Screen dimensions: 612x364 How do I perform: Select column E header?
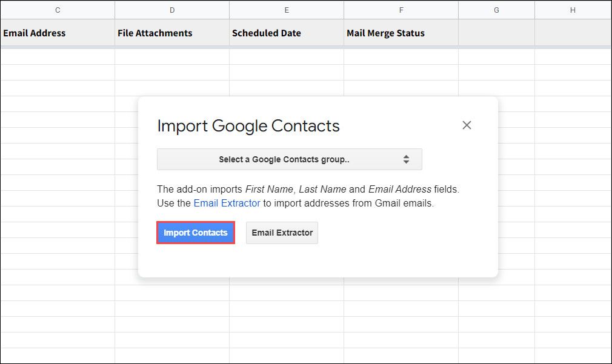click(287, 10)
